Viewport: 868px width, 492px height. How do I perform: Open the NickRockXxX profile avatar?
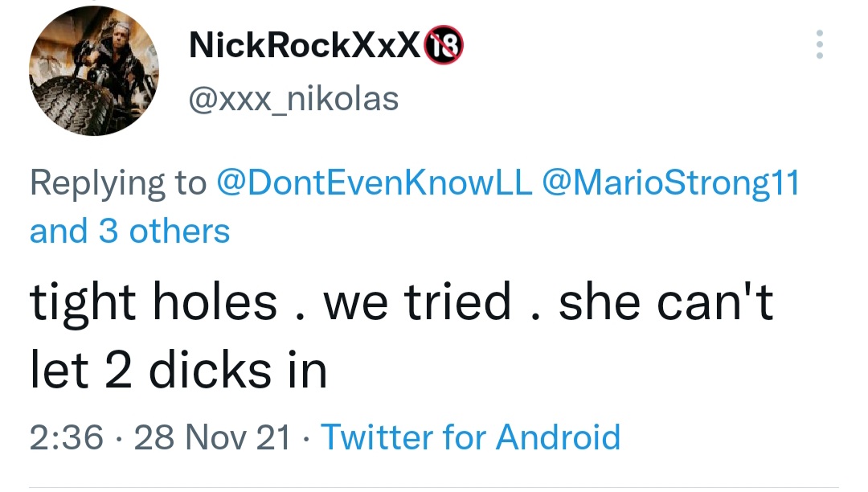point(94,72)
